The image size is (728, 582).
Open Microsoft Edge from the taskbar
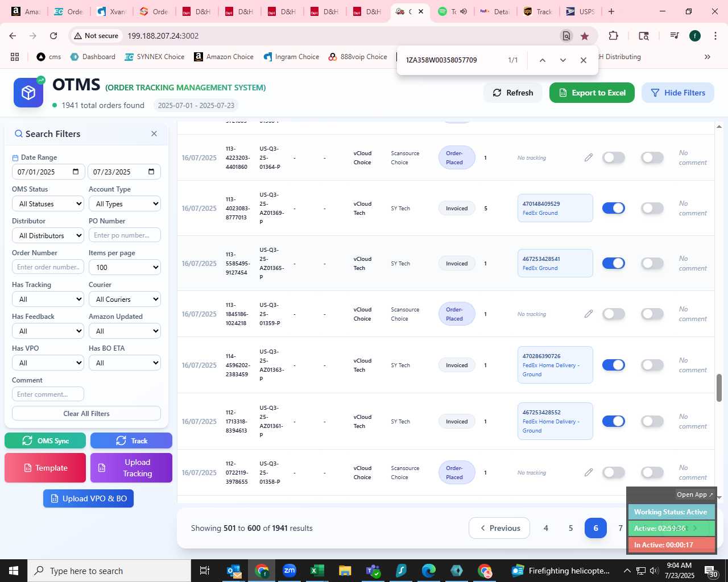tap(429, 571)
